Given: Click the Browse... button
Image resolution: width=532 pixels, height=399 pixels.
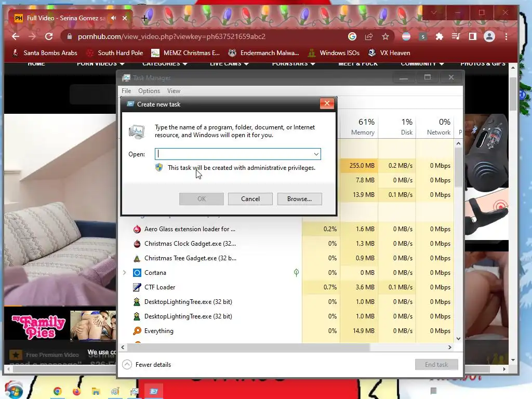Looking at the screenshot, I should (300, 199).
